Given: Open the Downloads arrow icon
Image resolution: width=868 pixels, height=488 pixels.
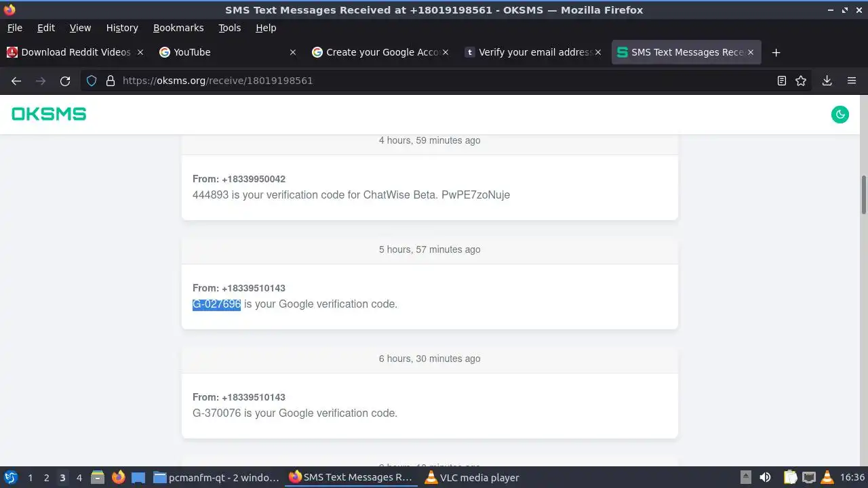Looking at the screenshot, I should tap(827, 81).
